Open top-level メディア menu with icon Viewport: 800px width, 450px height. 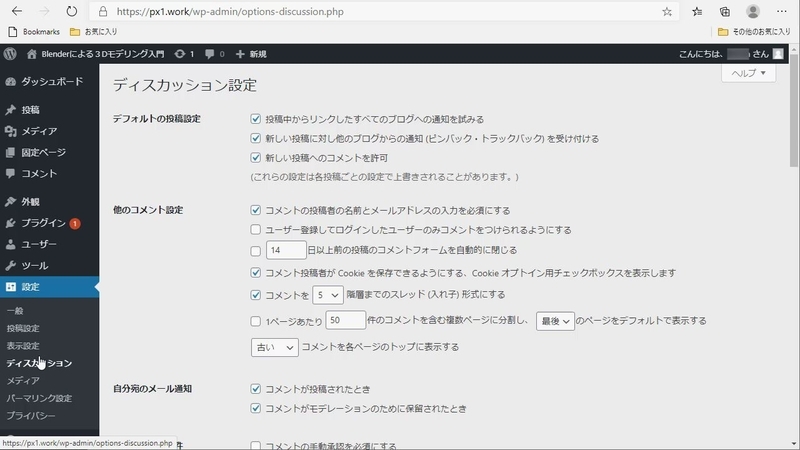pos(49,131)
